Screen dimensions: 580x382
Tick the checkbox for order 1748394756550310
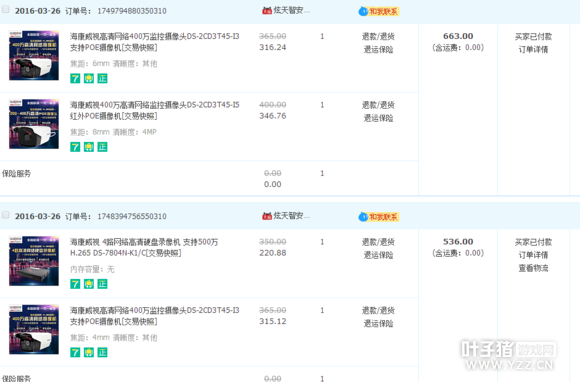click(6, 215)
